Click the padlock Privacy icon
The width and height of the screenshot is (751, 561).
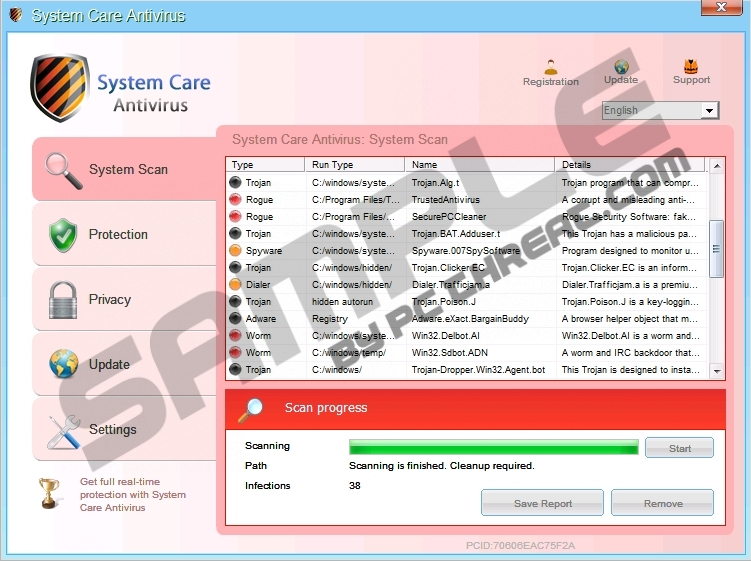[x=63, y=300]
